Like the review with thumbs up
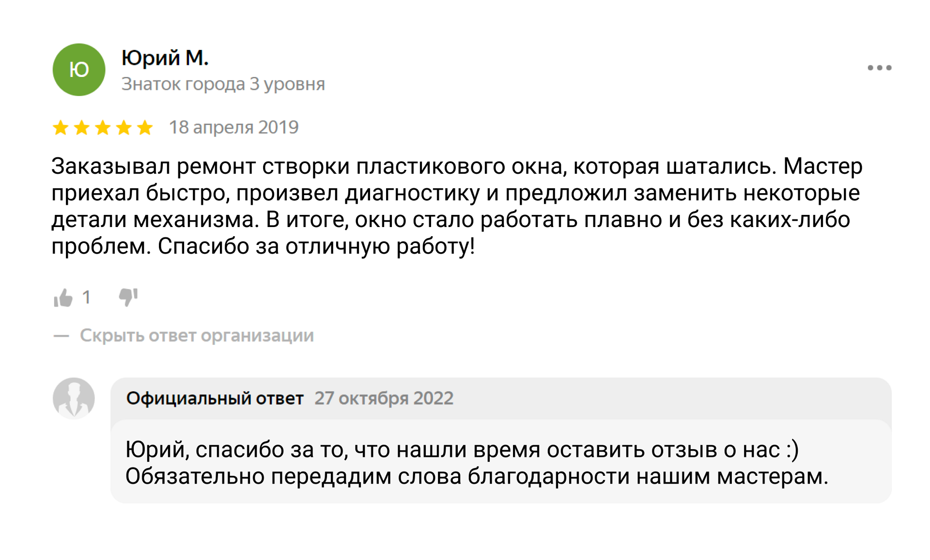Image resolution: width=930 pixels, height=560 pixels. tap(63, 297)
